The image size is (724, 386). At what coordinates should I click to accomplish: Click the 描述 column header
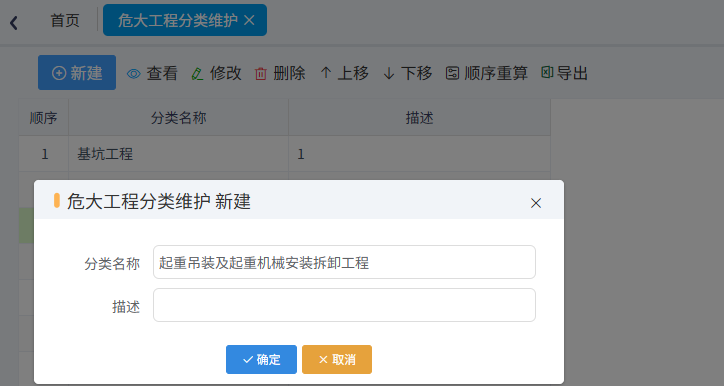click(x=419, y=118)
